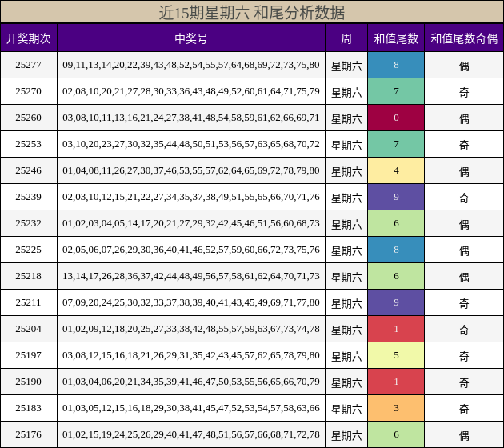Click the 星期六 cell in row 25190
The image size is (504, 448).
pos(346,382)
